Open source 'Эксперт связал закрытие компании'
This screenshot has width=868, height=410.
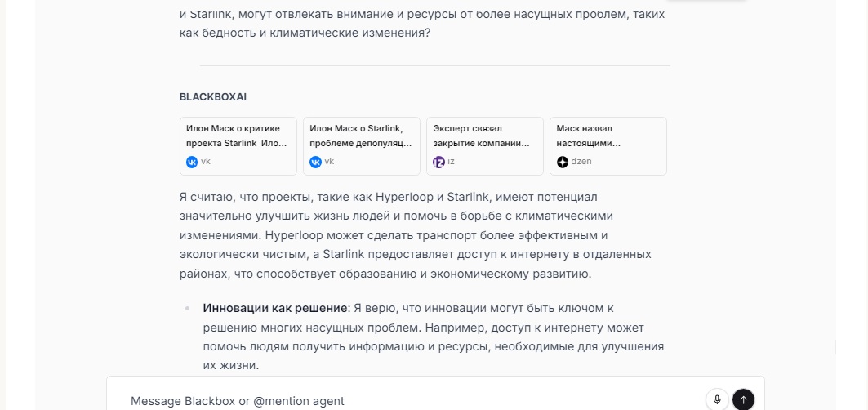pos(484,136)
